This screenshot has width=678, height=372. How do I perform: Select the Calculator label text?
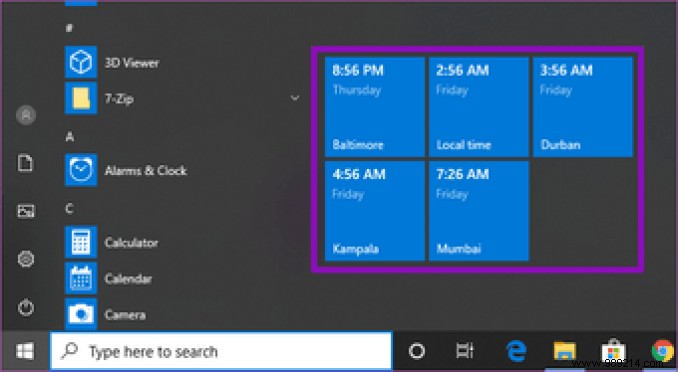coord(131,243)
